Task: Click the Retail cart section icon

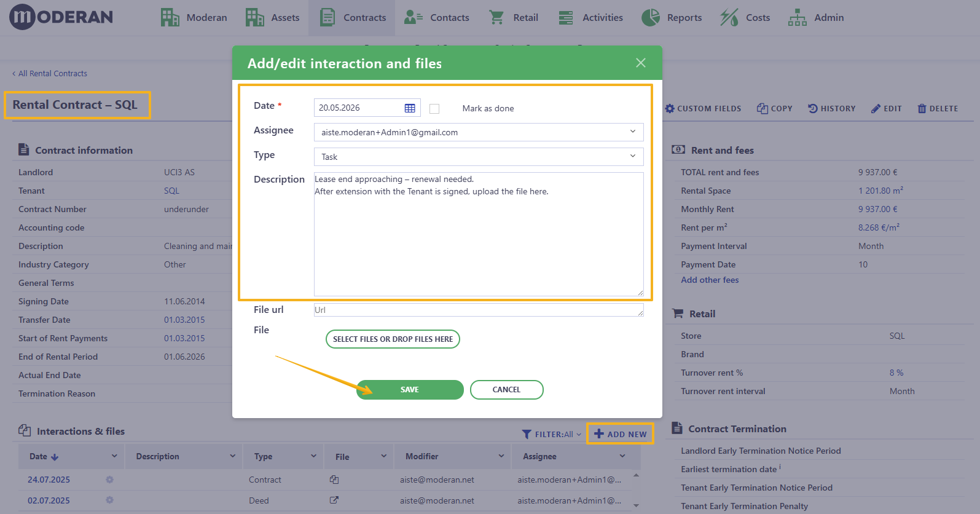Action: tap(678, 314)
